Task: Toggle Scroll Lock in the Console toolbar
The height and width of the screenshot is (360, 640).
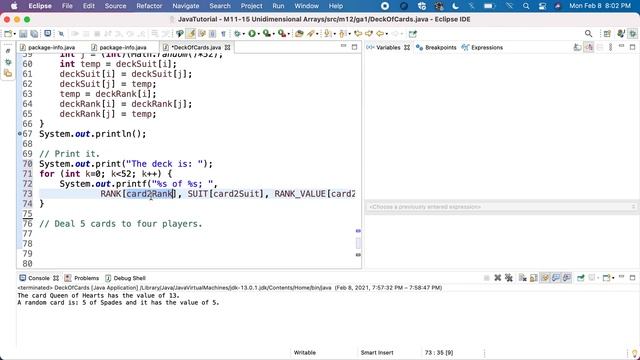Action: click(x=533, y=278)
